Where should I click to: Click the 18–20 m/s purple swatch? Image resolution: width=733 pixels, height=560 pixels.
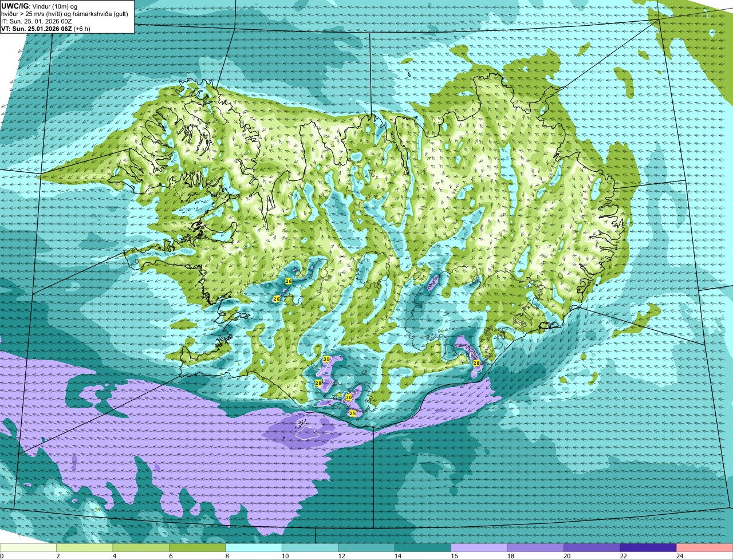535,548
